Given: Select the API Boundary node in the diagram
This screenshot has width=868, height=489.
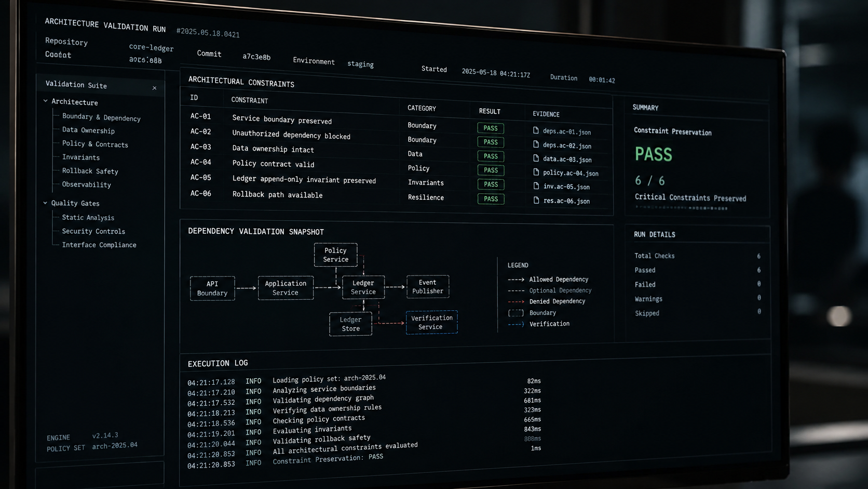Looking at the screenshot, I should (x=212, y=288).
